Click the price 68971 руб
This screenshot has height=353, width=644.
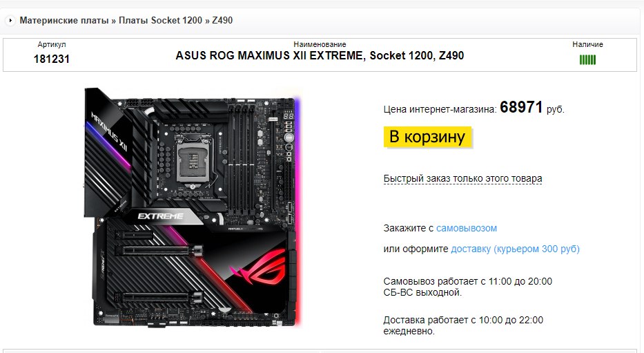(532, 108)
